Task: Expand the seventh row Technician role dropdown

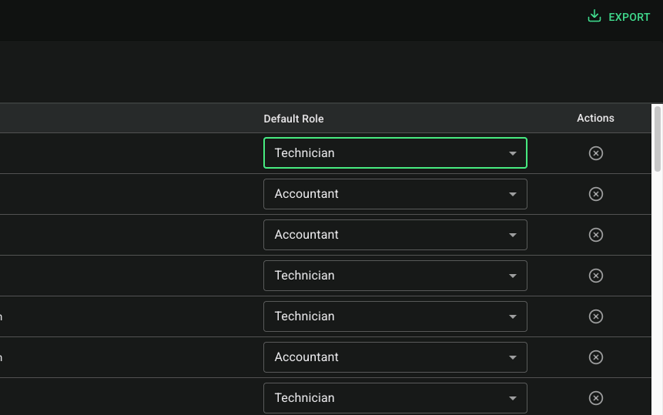Action: (x=395, y=398)
